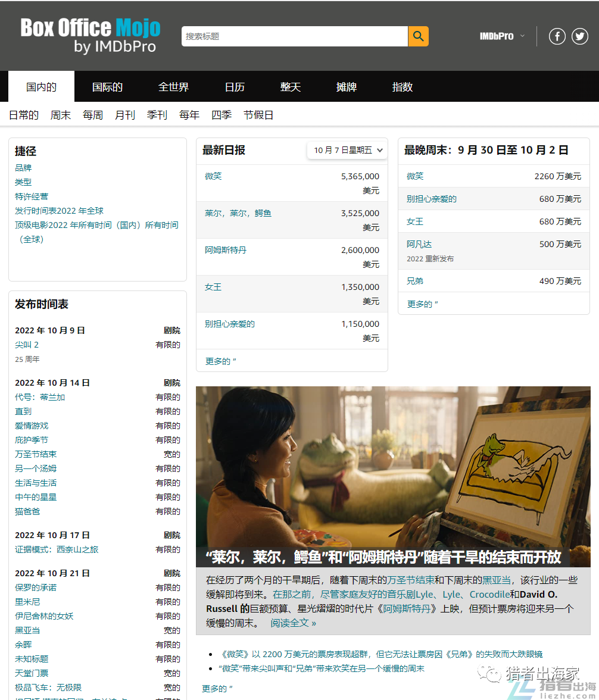Open the 特许经营 shortcut link

[32, 196]
